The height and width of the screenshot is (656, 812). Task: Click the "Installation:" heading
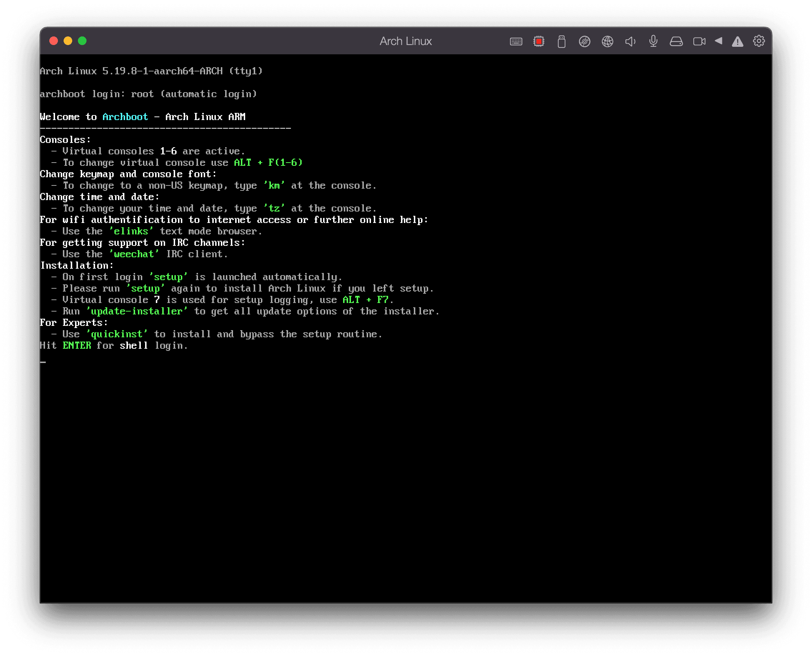[77, 265]
